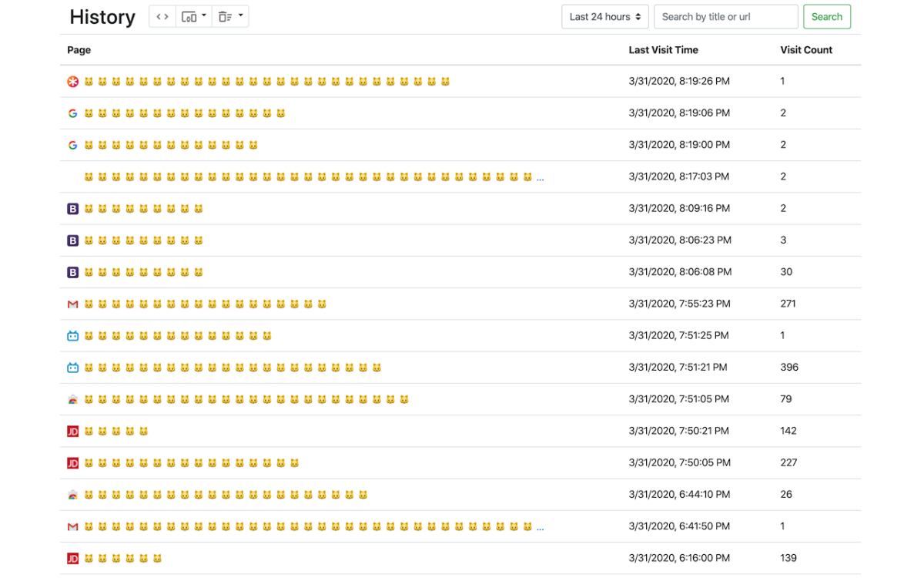Click the Last Visit Time column header
924x578 pixels.
[663, 50]
